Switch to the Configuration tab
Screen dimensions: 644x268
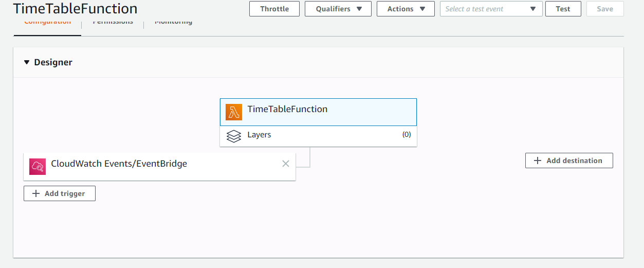tap(47, 23)
